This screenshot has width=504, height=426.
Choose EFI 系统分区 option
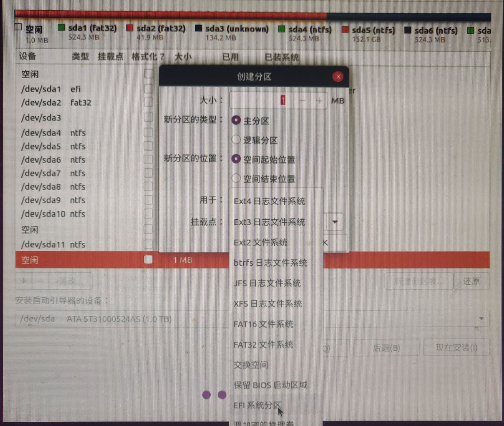tap(276, 405)
